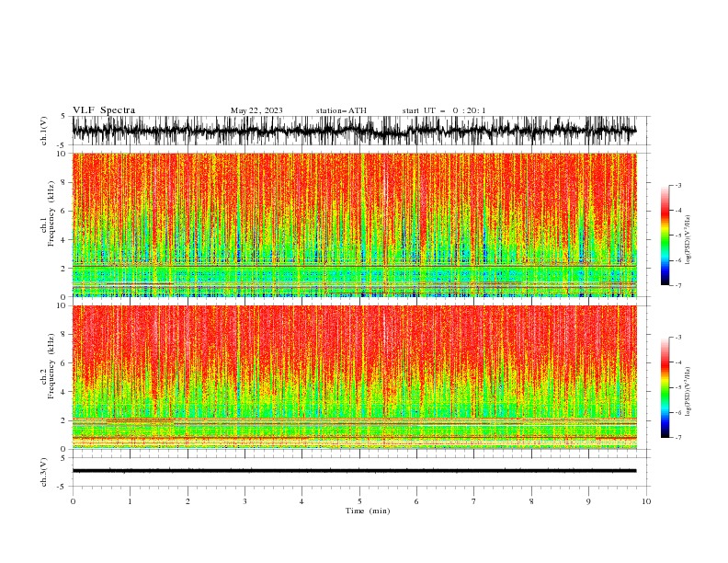Click the ch.2 color bar log(PSD) unit label

click(x=688, y=391)
